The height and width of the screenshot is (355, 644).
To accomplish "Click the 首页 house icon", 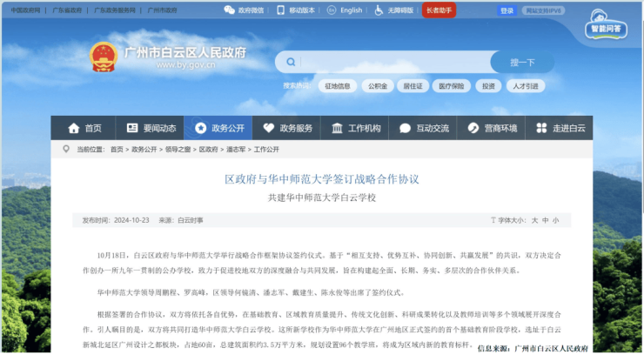I will click(73, 128).
